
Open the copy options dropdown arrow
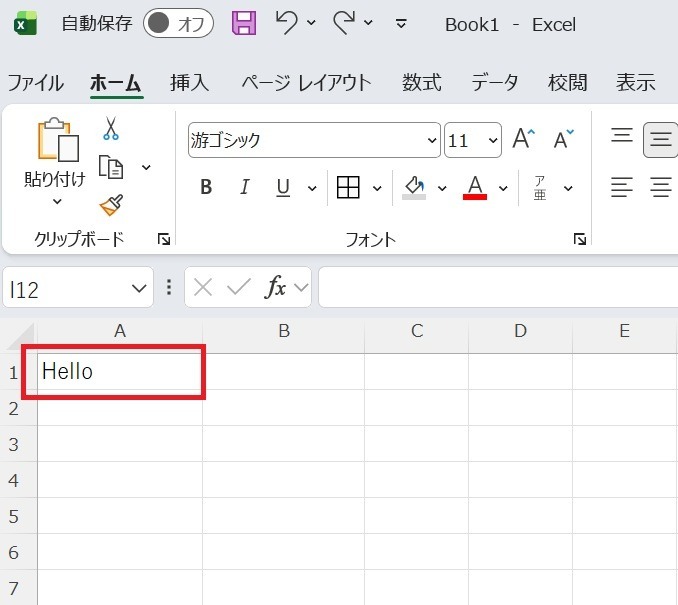point(146,167)
